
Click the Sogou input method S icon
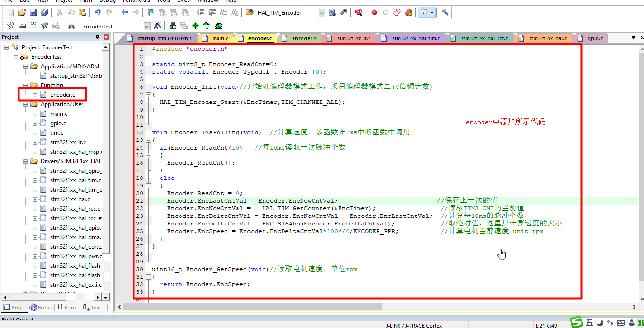tap(577, 322)
